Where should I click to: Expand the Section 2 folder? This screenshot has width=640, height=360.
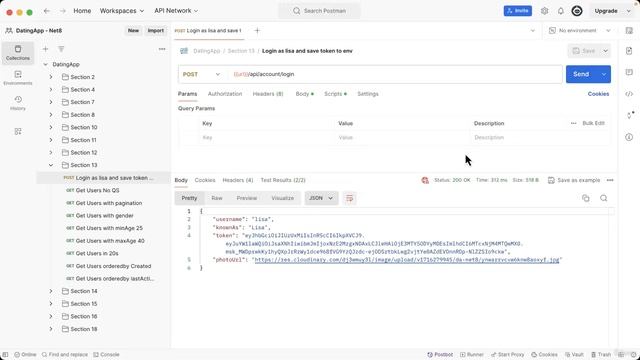(x=51, y=77)
